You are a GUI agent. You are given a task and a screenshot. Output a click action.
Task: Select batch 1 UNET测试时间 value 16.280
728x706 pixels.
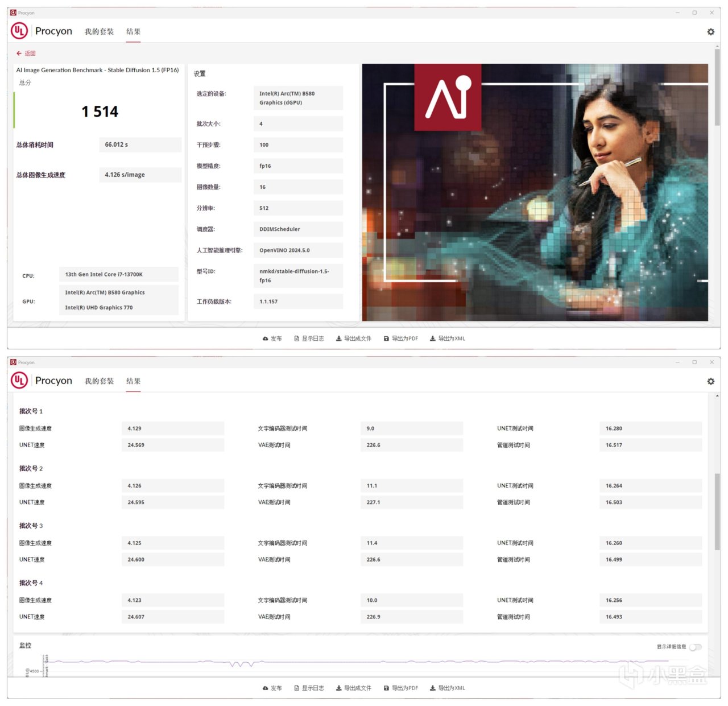[651, 428]
